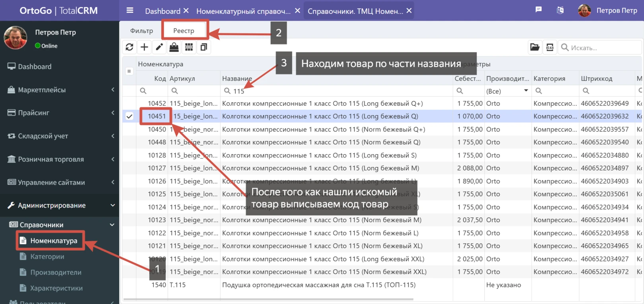The width and height of the screenshot is (644, 304).
Task: Click the pencil edit icon
Action: pyautogui.click(x=159, y=47)
